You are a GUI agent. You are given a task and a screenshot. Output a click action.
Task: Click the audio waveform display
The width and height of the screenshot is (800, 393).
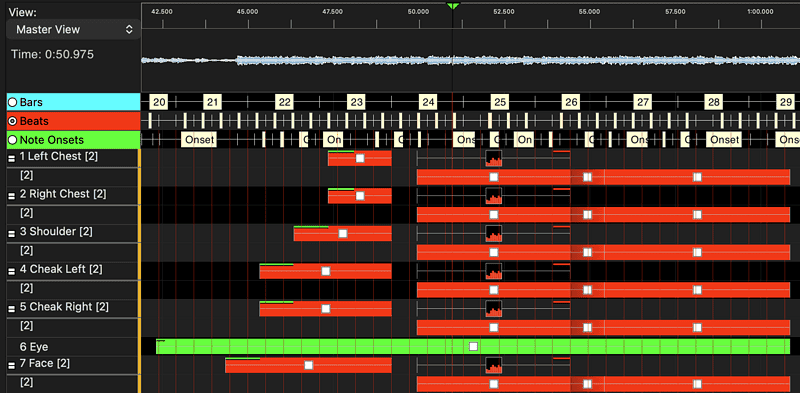pyautogui.click(x=470, y=60)
